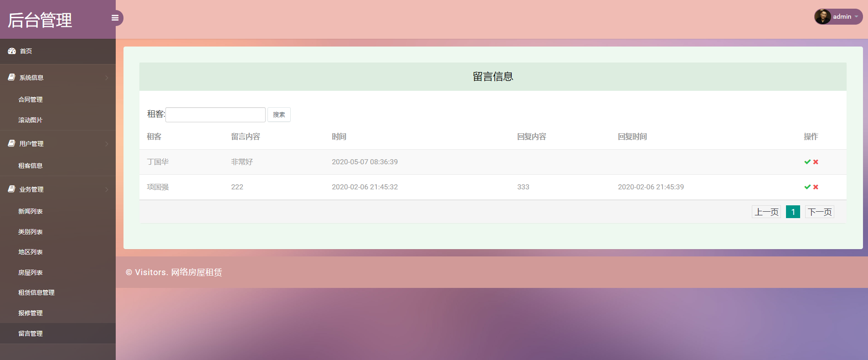Toggle the sidebar hamburger menu icon

tap(115, 18)
